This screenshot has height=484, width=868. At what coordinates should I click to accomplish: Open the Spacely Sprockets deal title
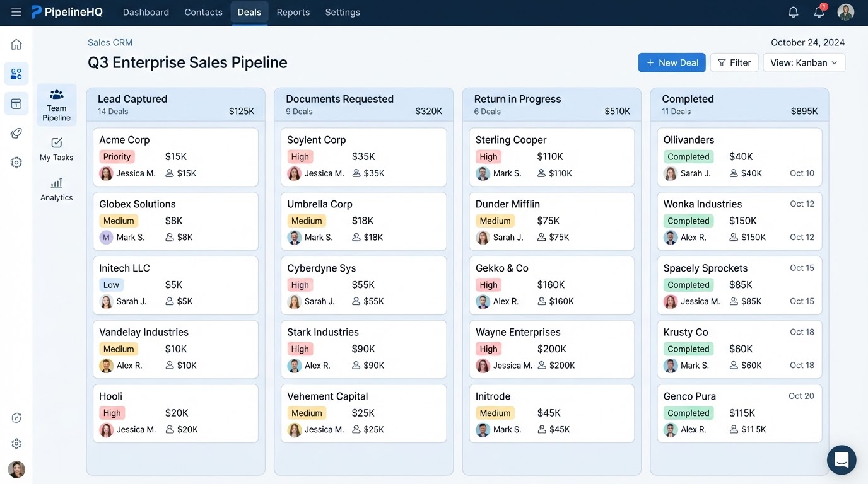705,268
